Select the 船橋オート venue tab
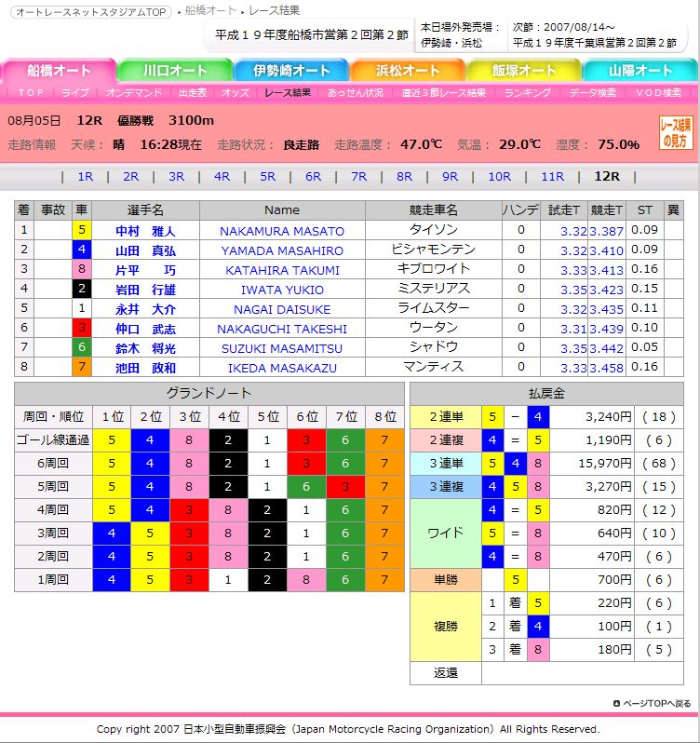The width and height of the screenshot is (700, 743). (x=59, y=71)
